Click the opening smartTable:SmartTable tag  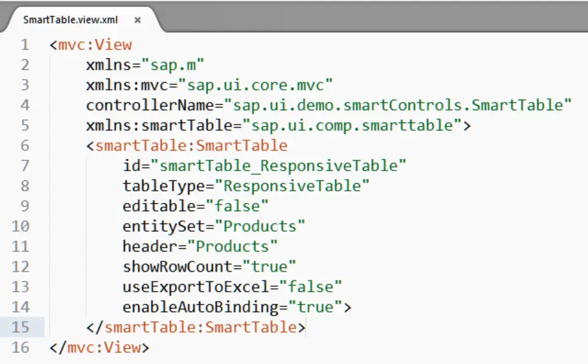(191, 146)
